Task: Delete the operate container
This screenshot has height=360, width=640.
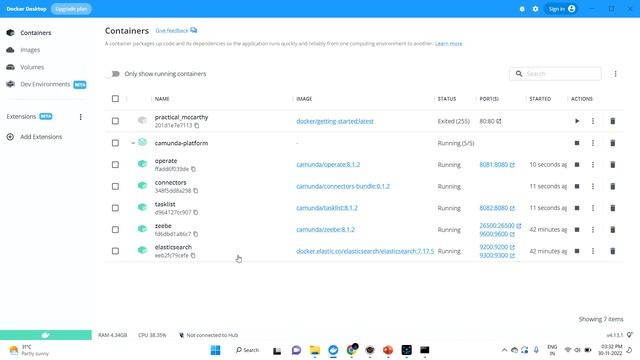Action: (613, 165)
